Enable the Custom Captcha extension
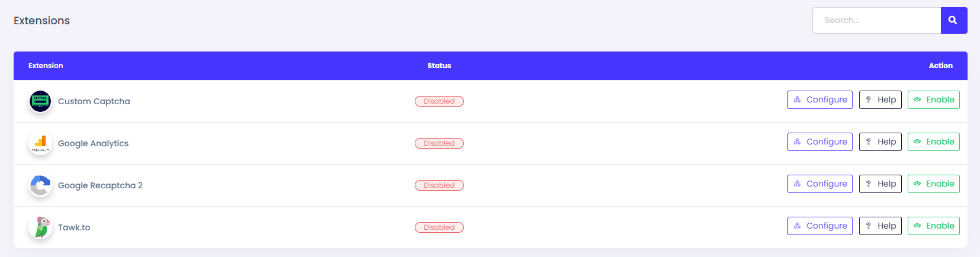Viewport: 980px width, 257px height. click(933, 100)
